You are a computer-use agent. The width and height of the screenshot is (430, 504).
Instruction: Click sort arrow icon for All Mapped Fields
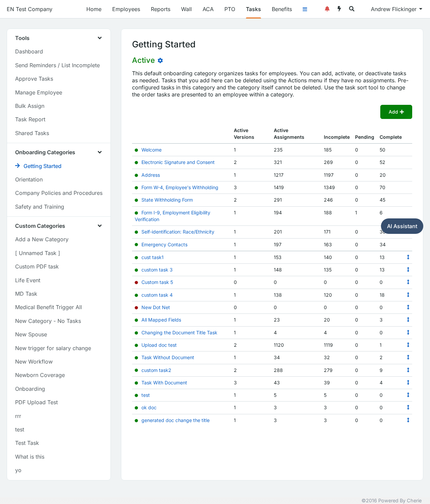(408, 320)
